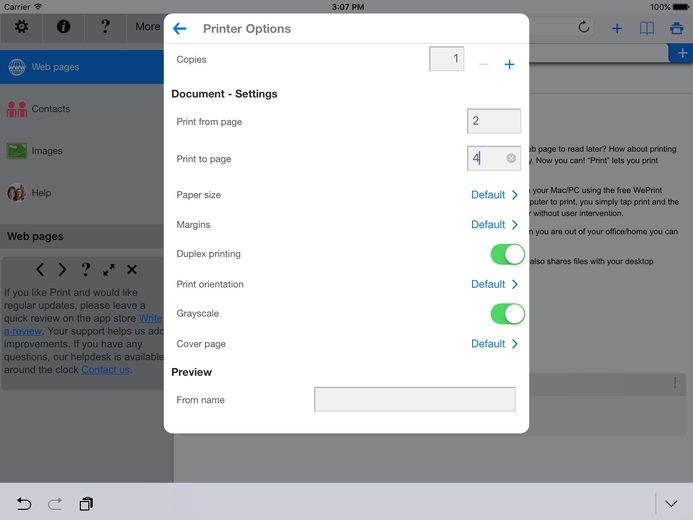Open Cover page Default options
This screenshot has height=520, width=693.
click(x=494, y=344)
